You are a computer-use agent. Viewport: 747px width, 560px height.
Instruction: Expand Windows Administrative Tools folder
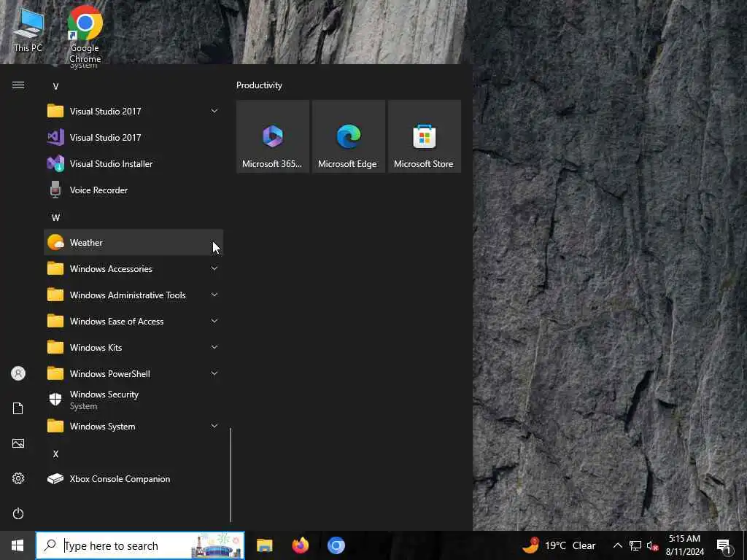[x=133, y=295]
